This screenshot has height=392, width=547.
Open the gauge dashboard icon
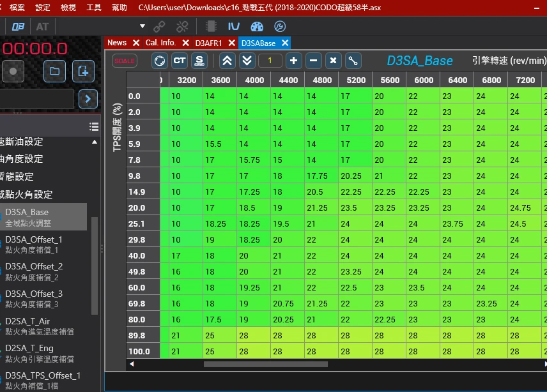pos(257,26)
